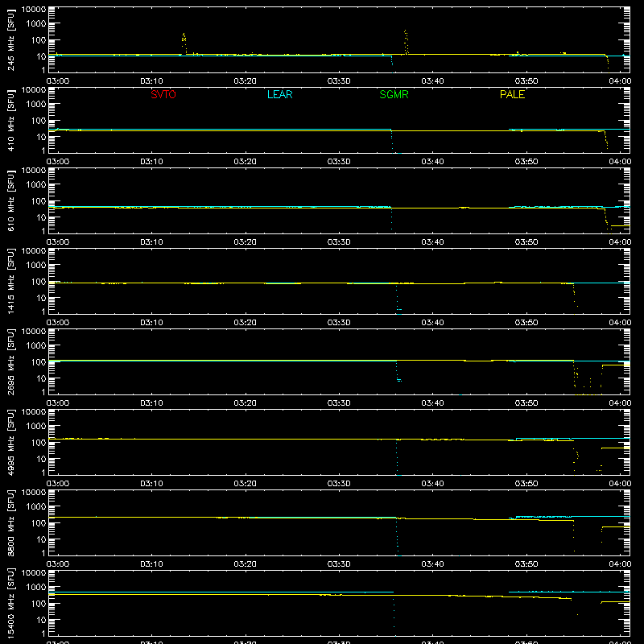
Task: Click 03:10 time label under 245 MHz plot
Action: (x=151, y=81)
